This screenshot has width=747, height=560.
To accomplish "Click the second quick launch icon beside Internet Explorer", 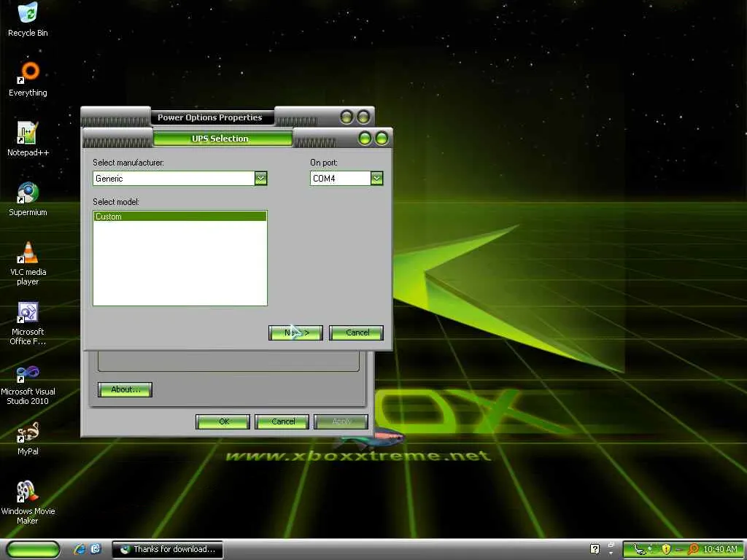I will coord(96,549).
